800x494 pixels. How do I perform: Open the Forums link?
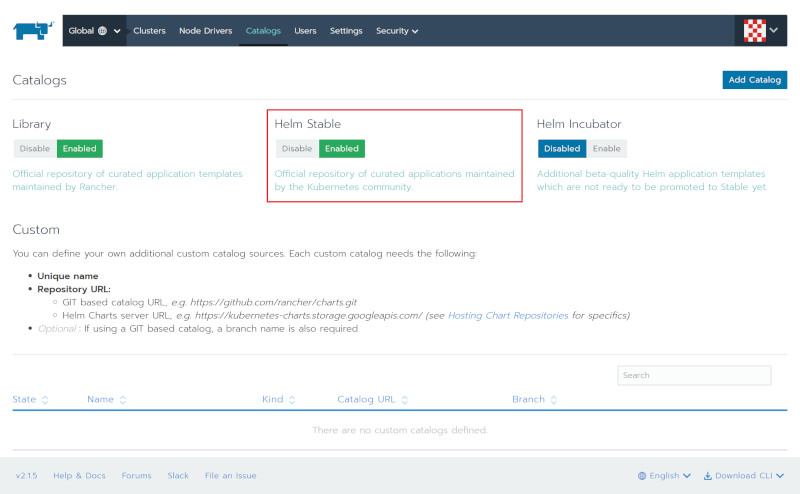pyautogui.click(x=136, y=476)
